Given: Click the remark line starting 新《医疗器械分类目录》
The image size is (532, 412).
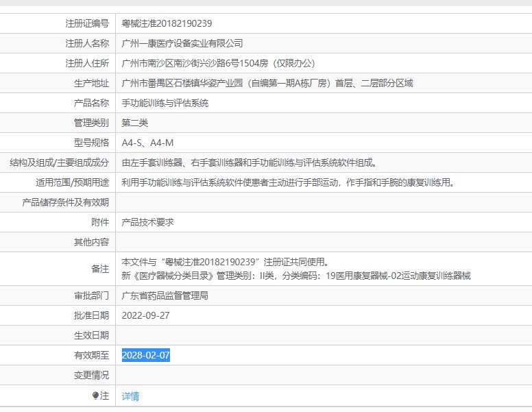Looking at the screenshot, I should point(296,276).
